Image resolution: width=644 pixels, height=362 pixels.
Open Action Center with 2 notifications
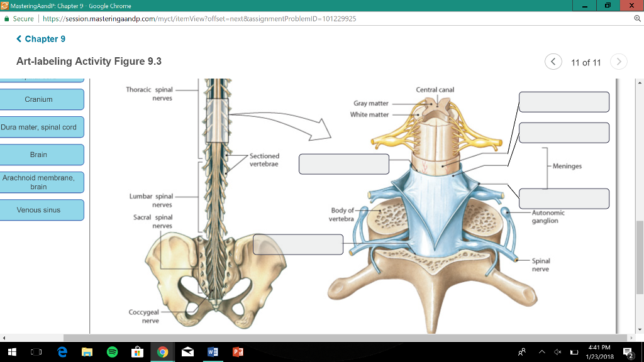click(x=628, y=352)
